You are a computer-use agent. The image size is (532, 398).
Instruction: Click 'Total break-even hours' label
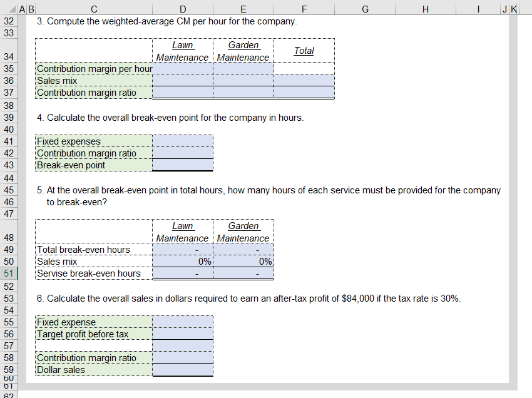[83, 250]
